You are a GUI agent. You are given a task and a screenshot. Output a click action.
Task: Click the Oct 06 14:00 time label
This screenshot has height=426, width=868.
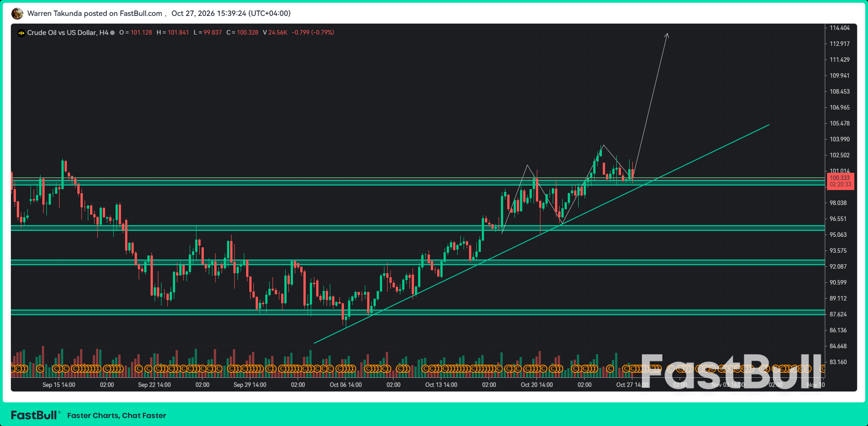pyautogui.click(x=346, y=385)
